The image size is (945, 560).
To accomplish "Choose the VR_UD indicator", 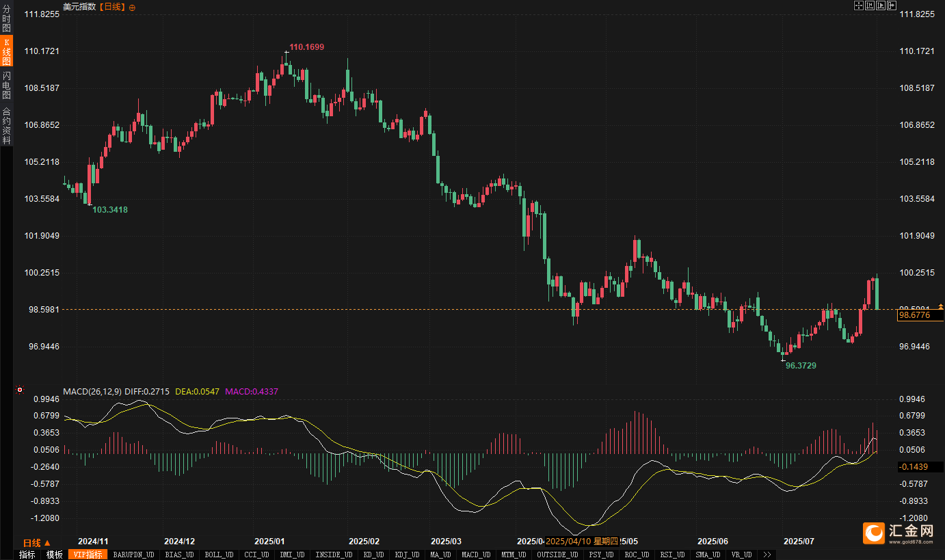I will click(741, 555).
